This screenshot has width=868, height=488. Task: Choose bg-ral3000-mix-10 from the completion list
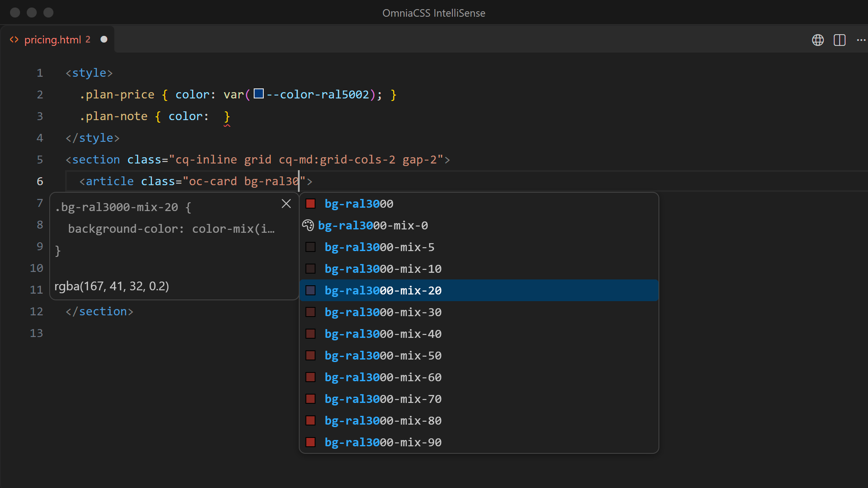(x=479, y=269)
